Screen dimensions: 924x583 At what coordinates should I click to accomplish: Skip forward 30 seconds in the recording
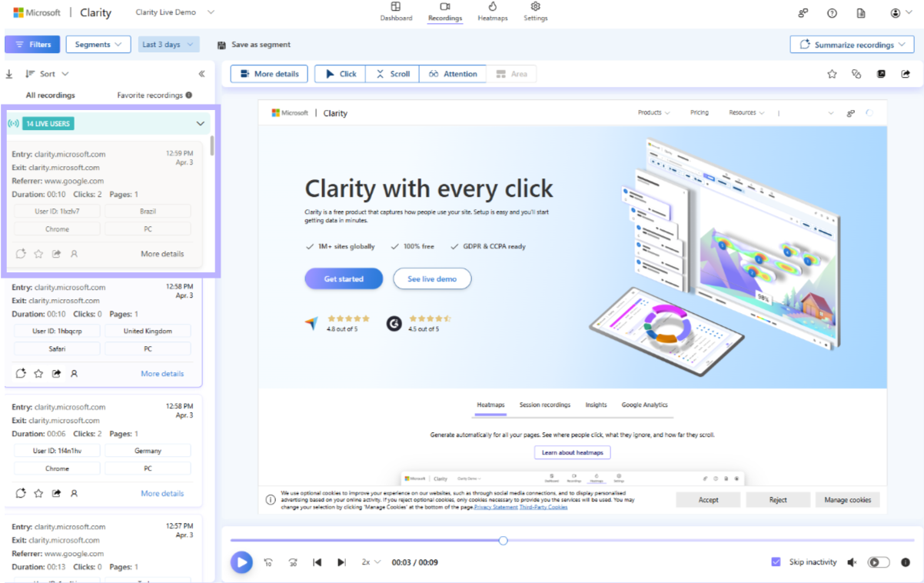(x=293, y=562)
